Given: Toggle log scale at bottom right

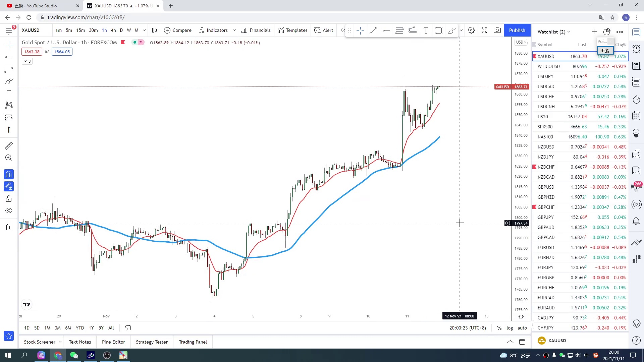Looking at the screenshot, I should (509, 328).
